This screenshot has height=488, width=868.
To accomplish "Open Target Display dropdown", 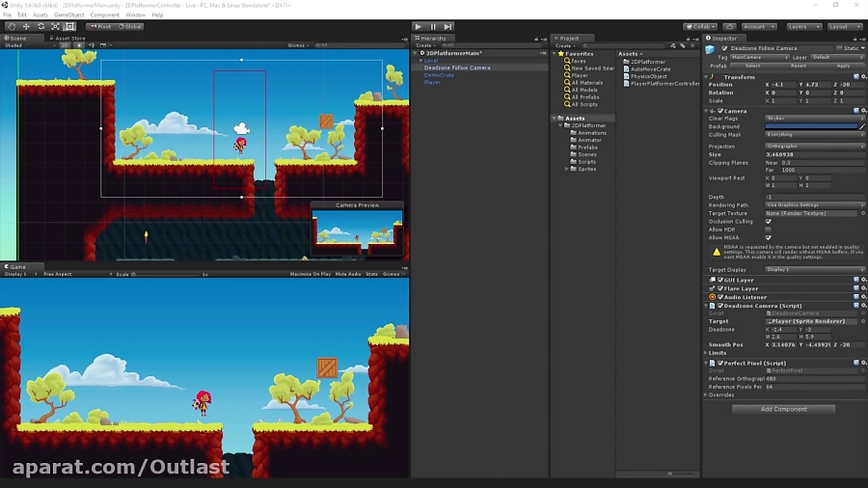I will (x=815, y=269).
